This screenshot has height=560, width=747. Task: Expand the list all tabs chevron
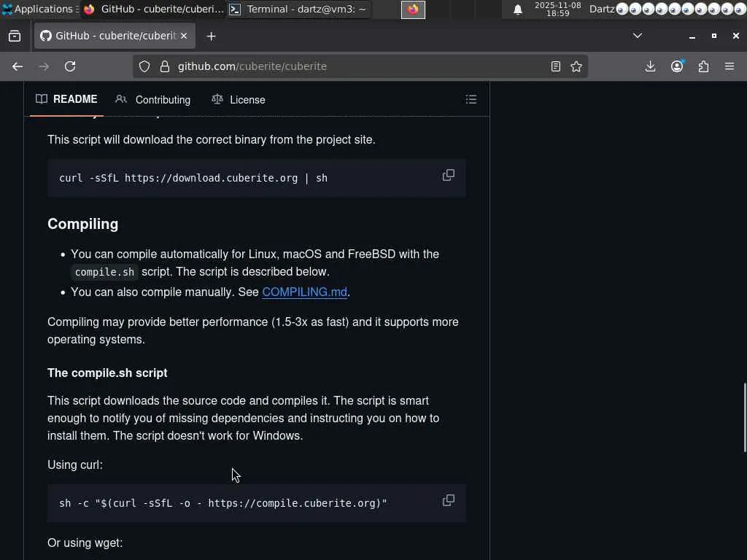pos(638,36)
